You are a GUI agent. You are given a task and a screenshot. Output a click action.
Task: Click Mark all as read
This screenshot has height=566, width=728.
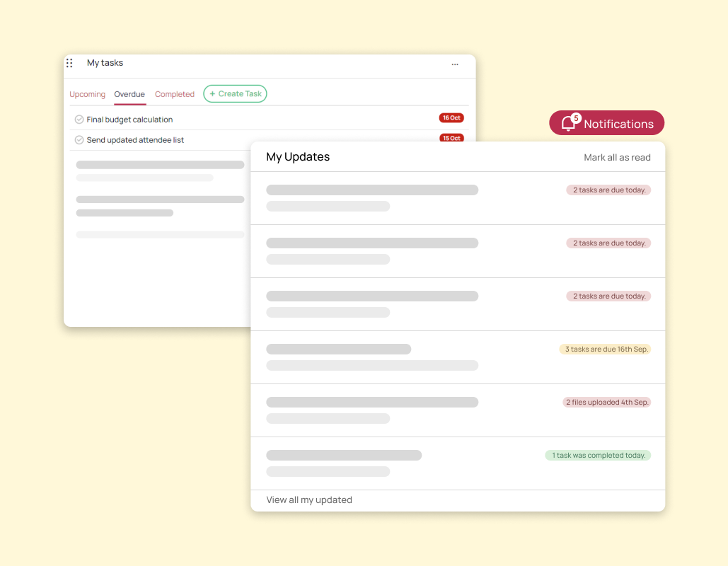(617, 157)
